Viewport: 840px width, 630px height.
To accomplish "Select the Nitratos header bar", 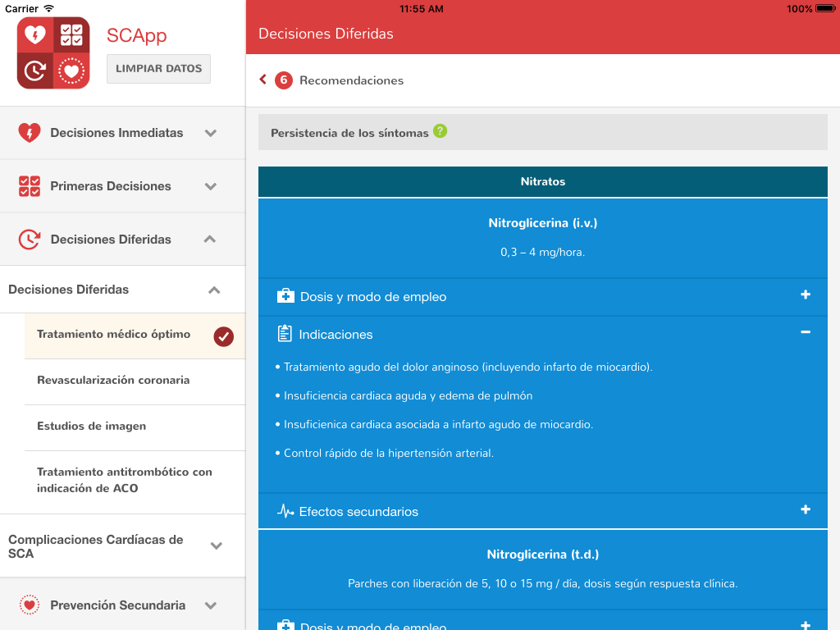I will pos(543,181).
